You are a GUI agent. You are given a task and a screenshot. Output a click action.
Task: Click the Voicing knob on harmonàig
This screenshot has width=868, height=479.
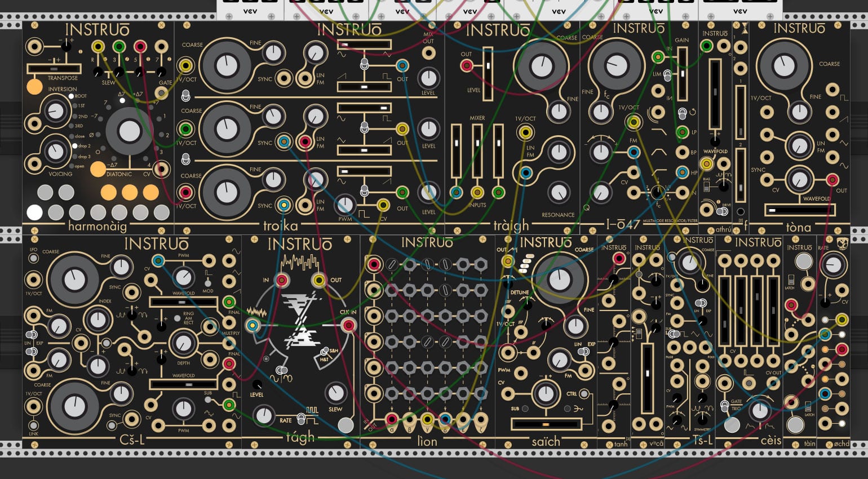click(x=55, y=151)
